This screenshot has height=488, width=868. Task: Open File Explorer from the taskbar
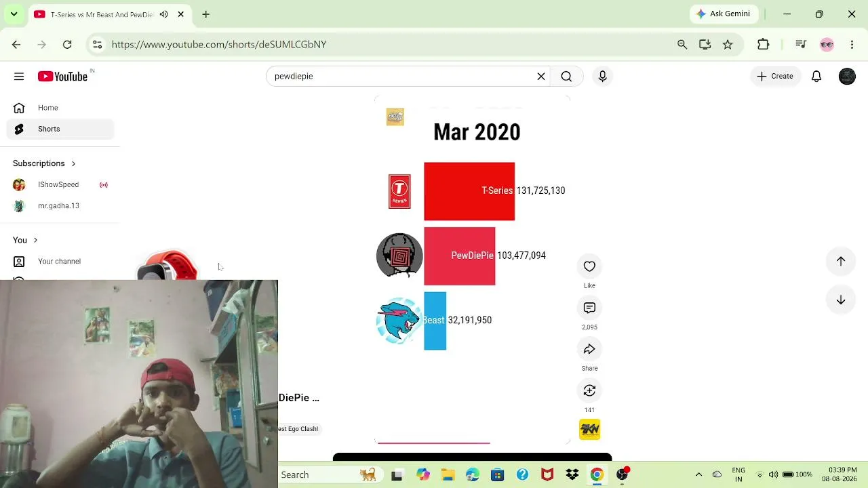coord(448,475)
